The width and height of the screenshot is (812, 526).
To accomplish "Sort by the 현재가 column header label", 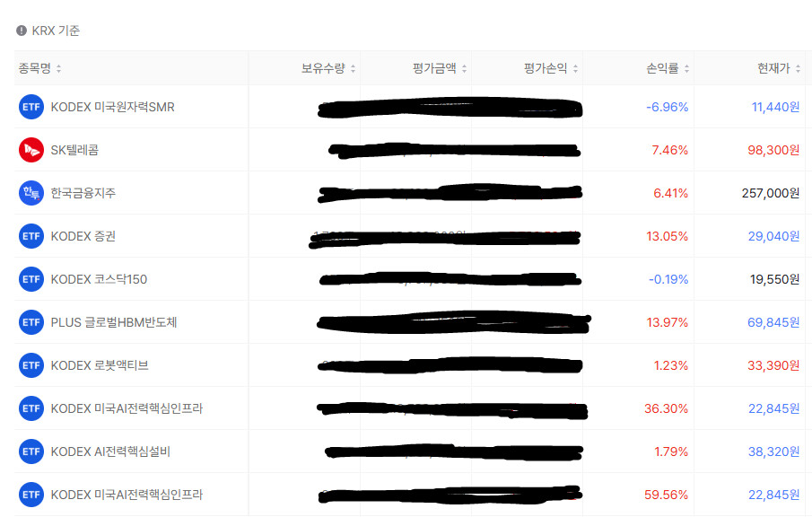I will point(773,68).
